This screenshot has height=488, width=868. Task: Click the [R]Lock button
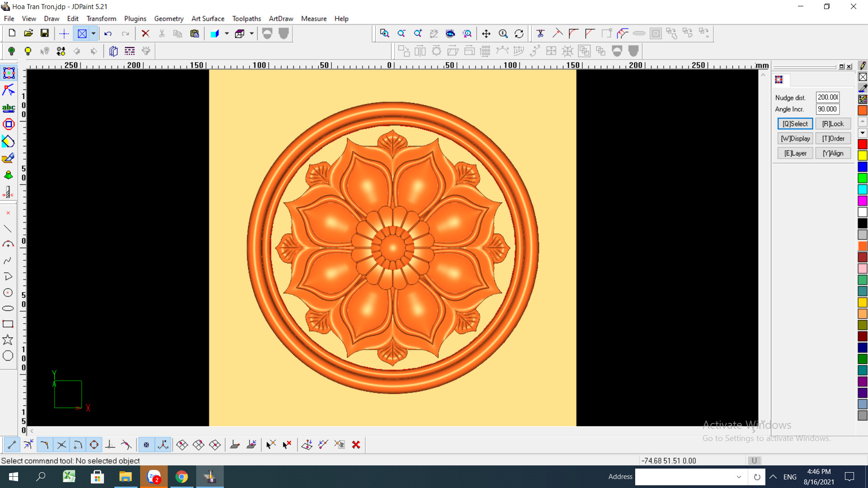click(x=833, y=124)
